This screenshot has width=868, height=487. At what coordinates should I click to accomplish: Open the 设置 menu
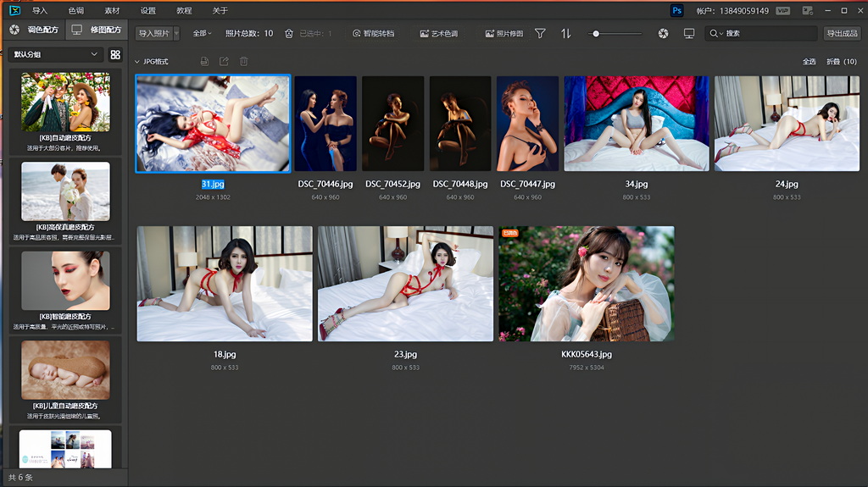pos(148,10)
